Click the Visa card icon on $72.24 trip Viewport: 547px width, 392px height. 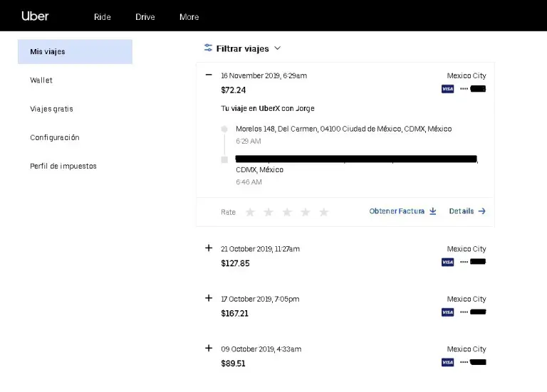(447, 89)
